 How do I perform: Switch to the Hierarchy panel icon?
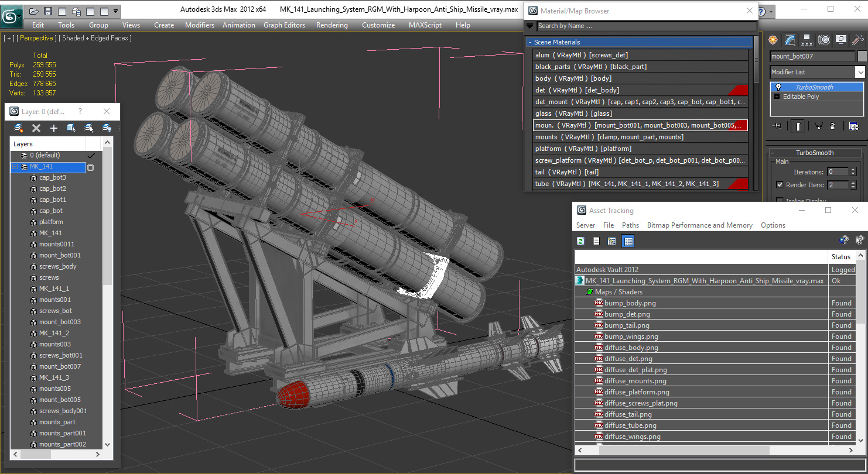click(807, 40)
